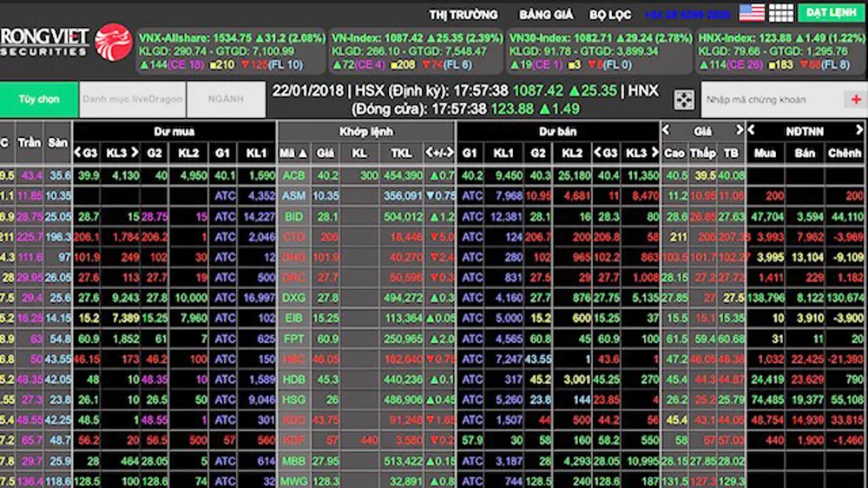The height and width of the screenshot is (488, 868).
Task: Click left arrow in Giá column header
Action: click(667, 130)
